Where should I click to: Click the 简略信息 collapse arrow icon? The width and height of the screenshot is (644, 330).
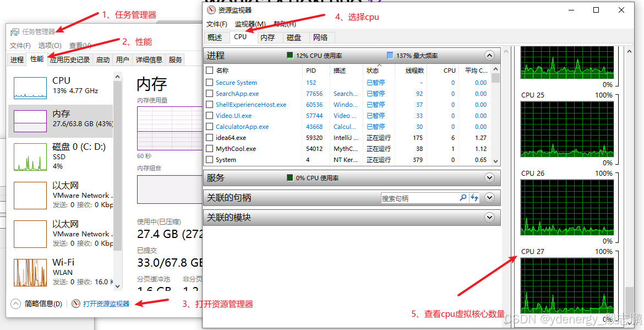15,304
